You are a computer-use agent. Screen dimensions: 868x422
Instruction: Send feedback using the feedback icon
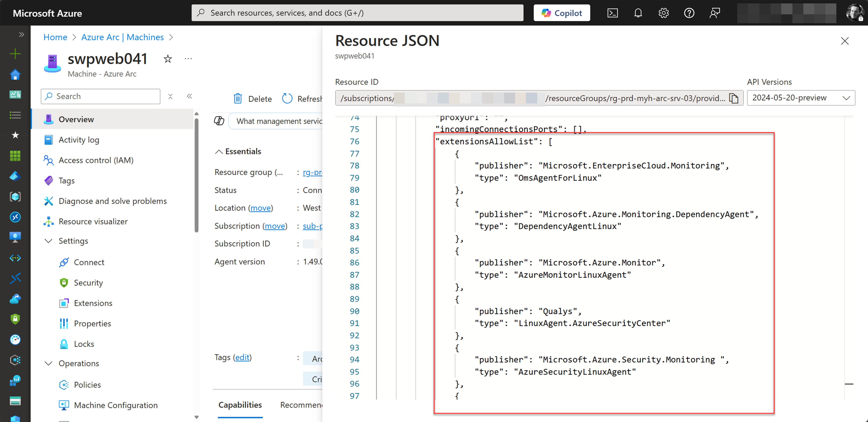pos(715,13)
